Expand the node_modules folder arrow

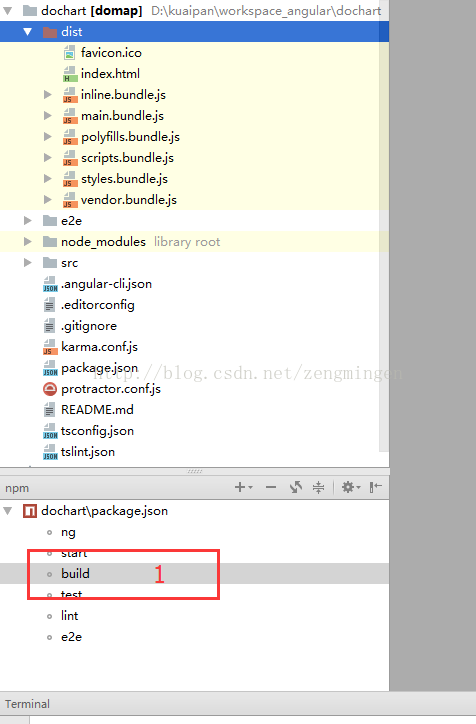(x=28, y=241)
